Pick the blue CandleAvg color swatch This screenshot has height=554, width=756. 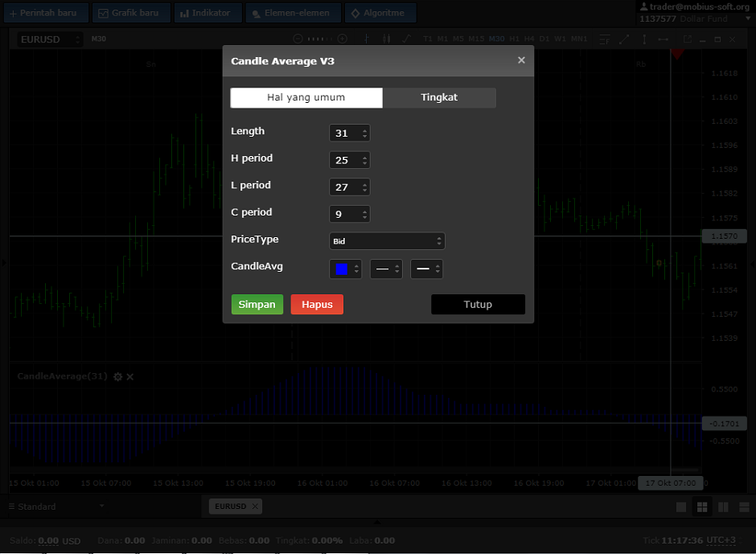[342, 269]
